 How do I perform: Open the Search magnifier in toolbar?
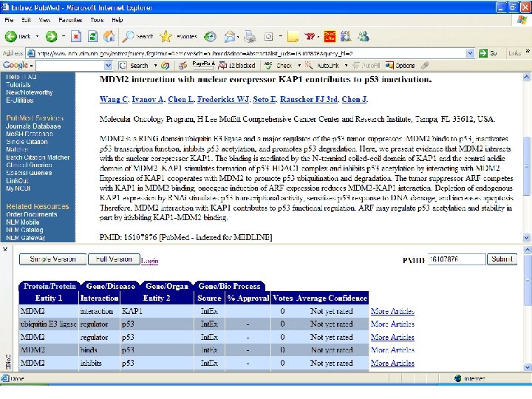pos(129,36)
